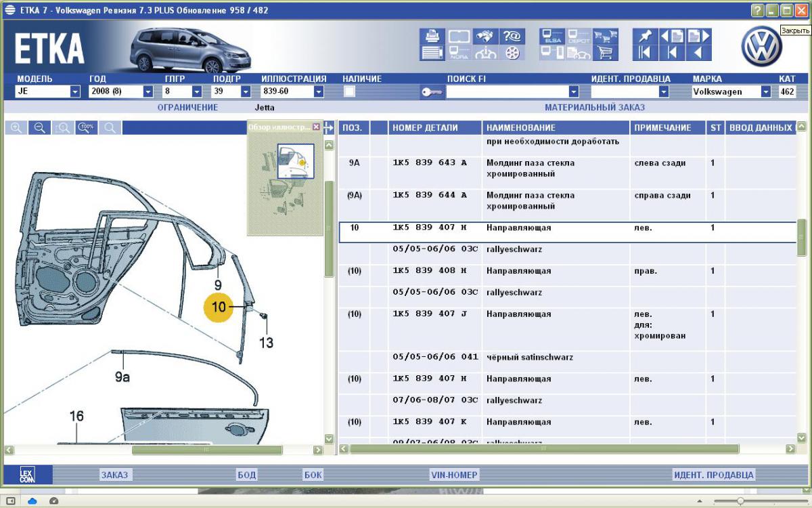812x508 pixels.
Task: Click the VIN-НОМЕР button
Action: pos(454,475)
